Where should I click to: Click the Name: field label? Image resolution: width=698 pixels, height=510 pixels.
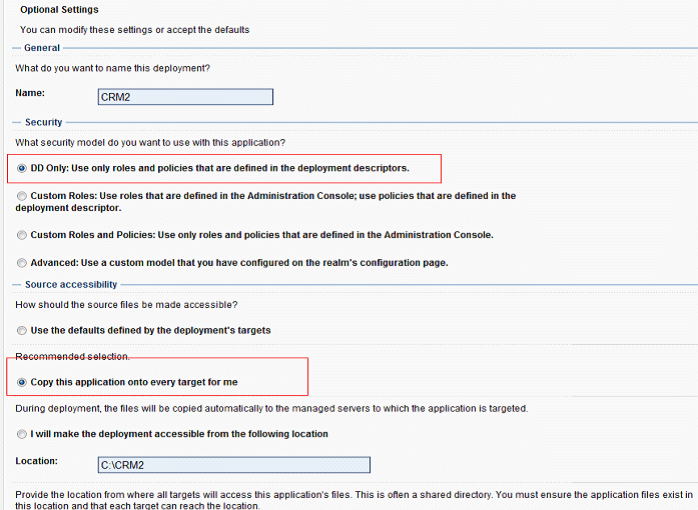pos(30,93)
